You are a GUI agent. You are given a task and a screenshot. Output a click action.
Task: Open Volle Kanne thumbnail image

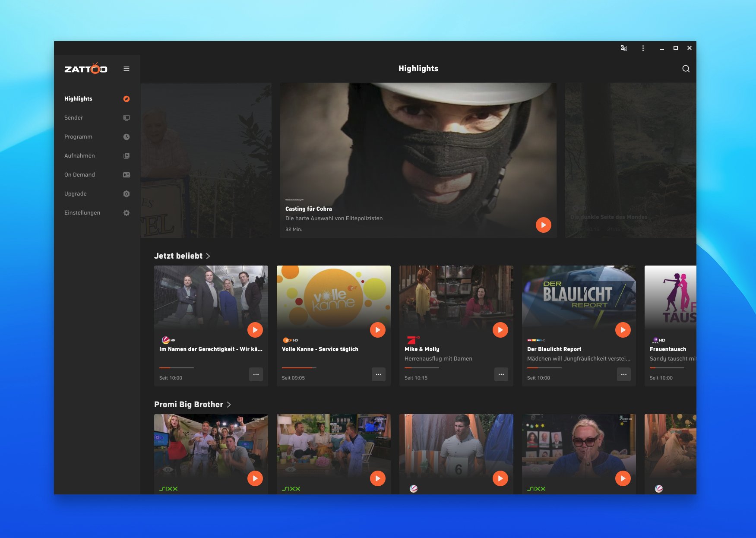334,297
